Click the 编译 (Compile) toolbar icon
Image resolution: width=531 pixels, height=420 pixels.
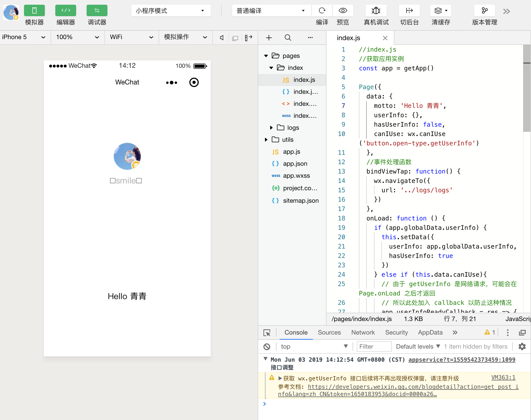coord(322,10)
